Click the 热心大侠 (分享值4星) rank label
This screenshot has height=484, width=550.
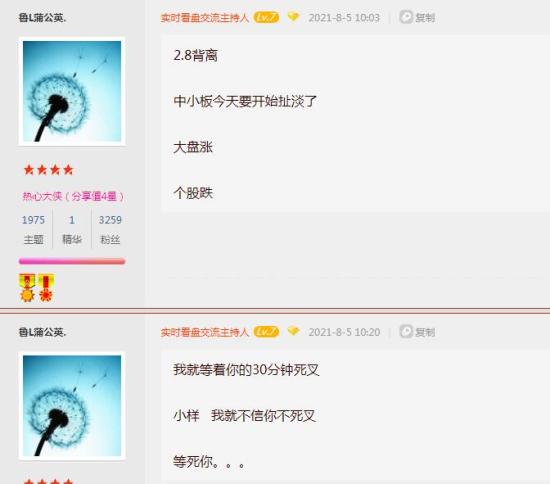pyautogui.click(x=73, y=196)
